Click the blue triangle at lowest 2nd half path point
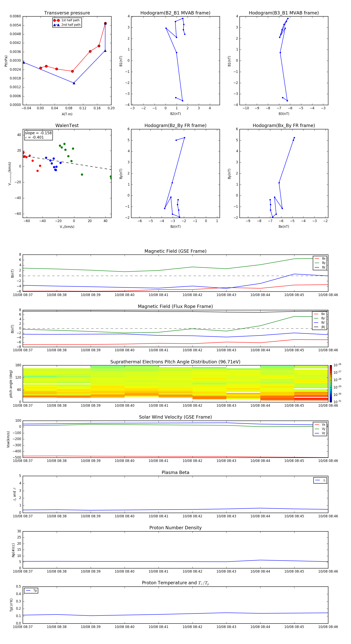 tap(74, 83)
